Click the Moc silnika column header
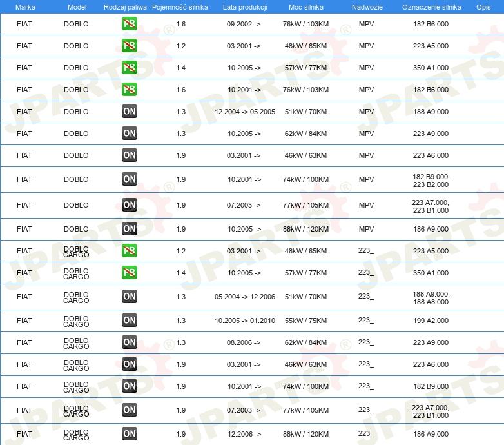The height and width of the screenshot is (445, 504). [x=305, y=7]
